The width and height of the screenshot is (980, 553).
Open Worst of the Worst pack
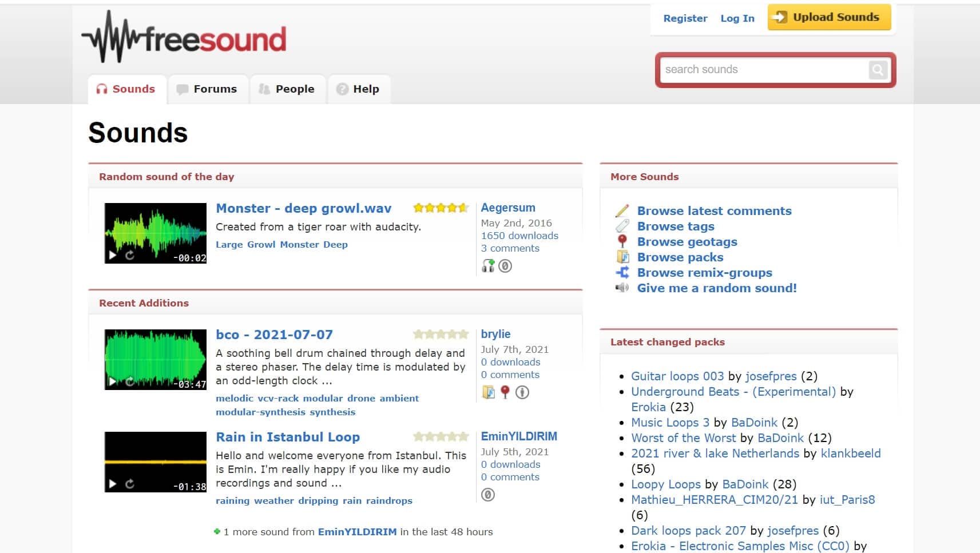click(684, 437)
